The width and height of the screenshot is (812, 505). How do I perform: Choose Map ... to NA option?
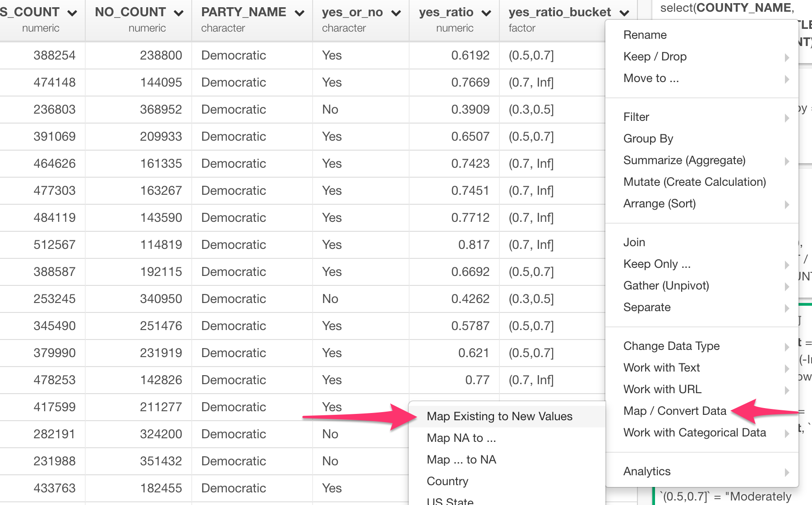click(x=461, y=459)
